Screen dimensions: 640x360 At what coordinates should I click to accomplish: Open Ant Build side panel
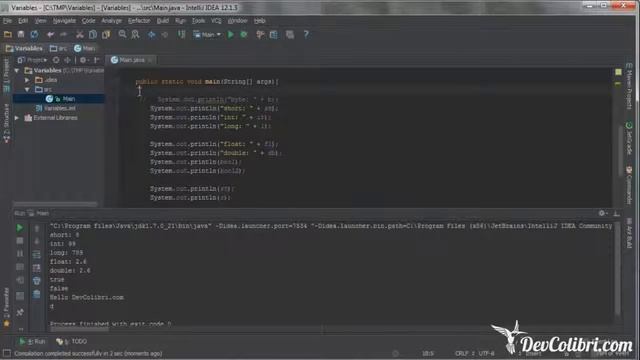[629, 233]
